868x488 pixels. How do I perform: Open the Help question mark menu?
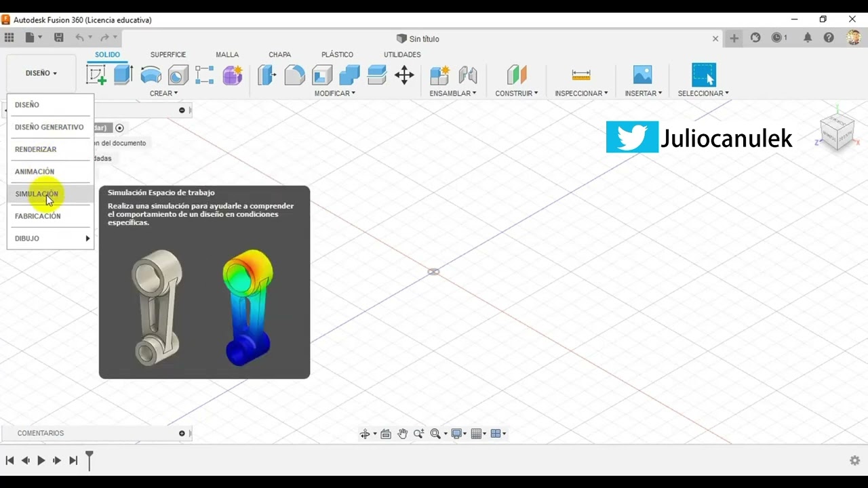click(829, 38)
